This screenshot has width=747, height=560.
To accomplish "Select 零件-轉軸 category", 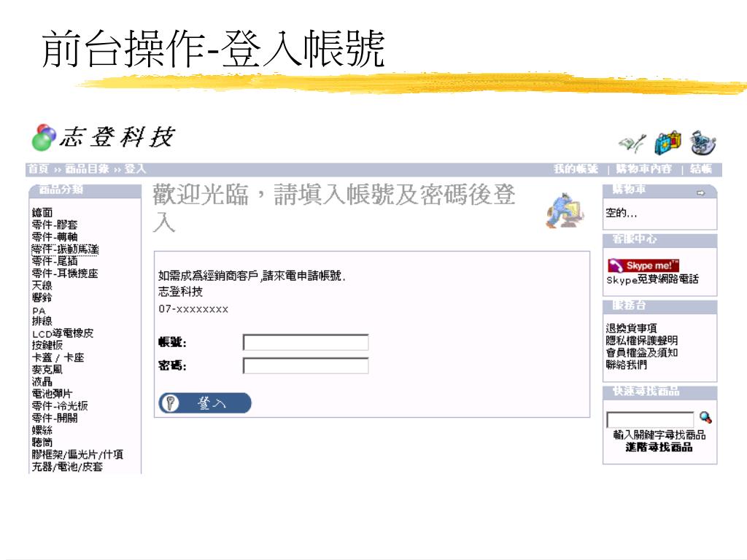I will pyautogui.click(x=54, y=237).
